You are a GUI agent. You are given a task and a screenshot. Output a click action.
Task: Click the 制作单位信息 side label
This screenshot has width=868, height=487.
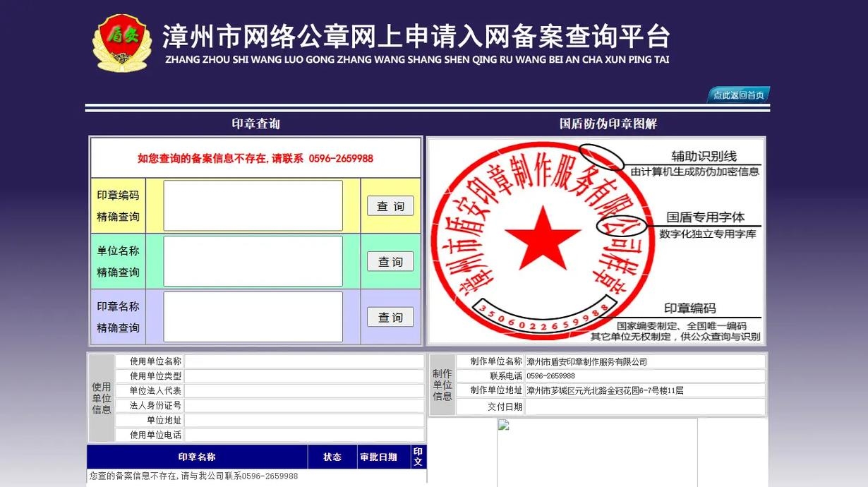pyautogui.click(x=442, y=385)
